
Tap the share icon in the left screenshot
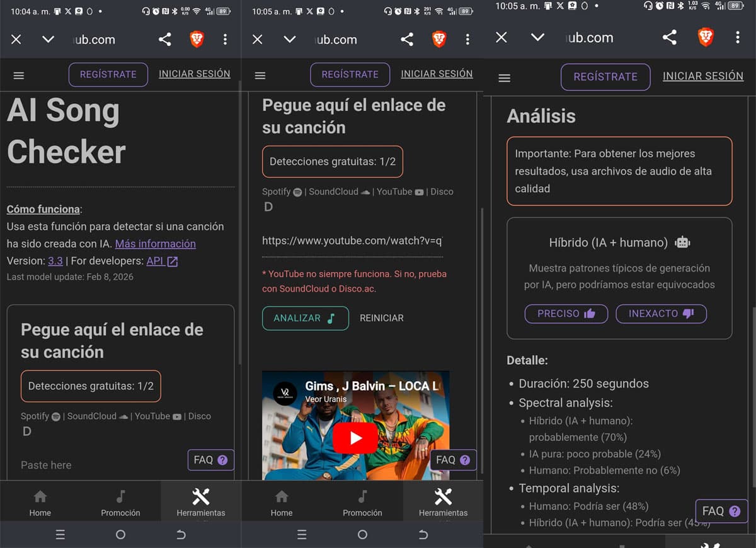(x=165, y=40)
